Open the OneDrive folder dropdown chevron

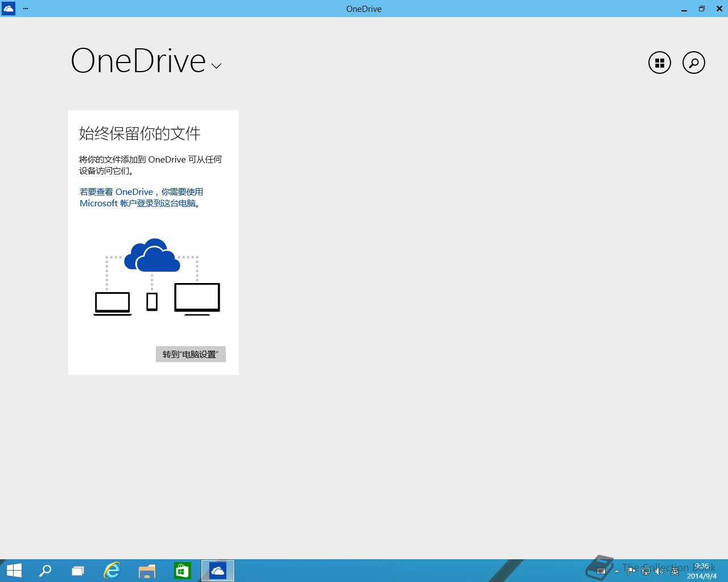click(x=216, y=66)
